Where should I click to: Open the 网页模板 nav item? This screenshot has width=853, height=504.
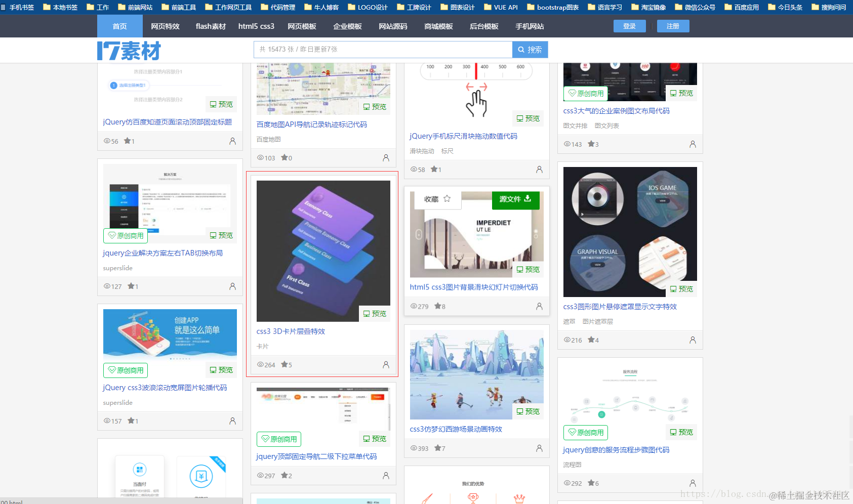[x=302, y=26]
